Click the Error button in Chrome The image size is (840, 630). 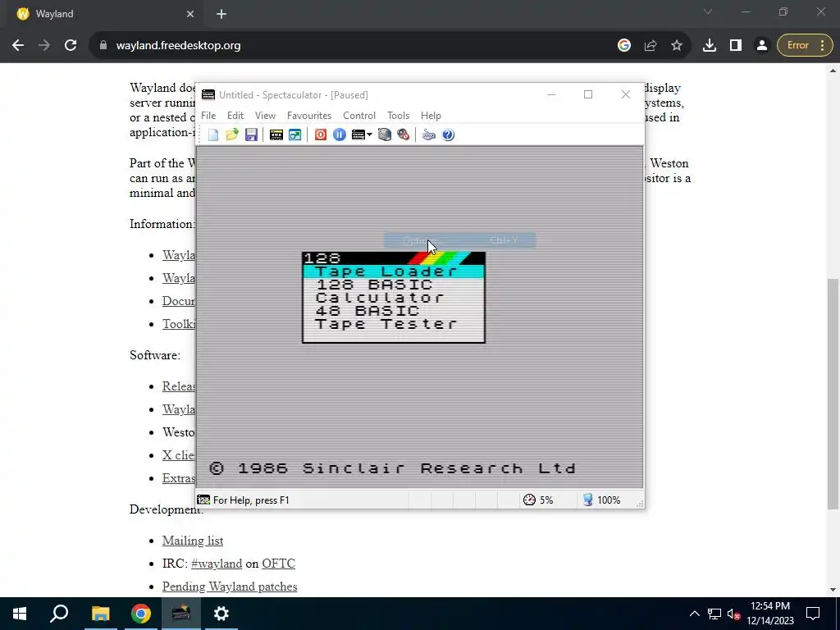(806, 46)
